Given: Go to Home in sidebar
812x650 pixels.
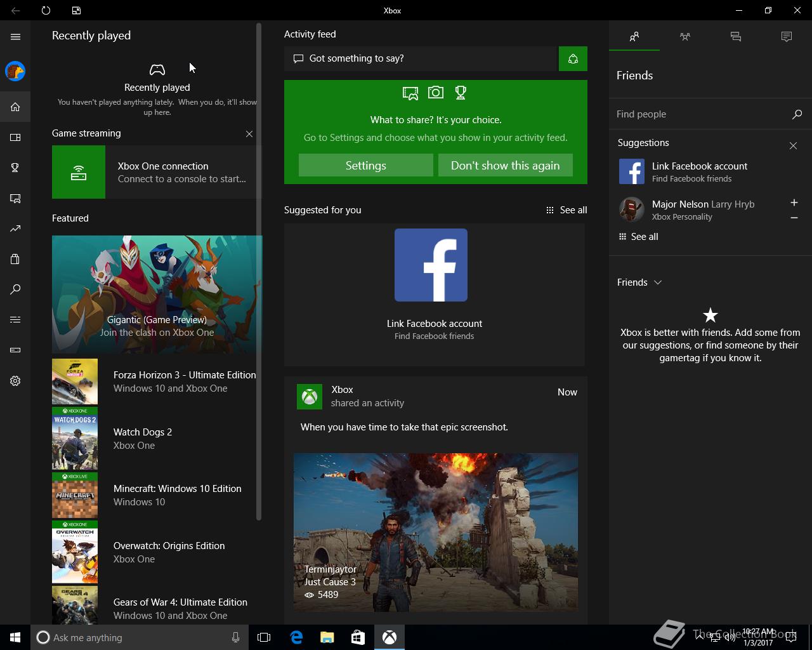Looking at the screenshot, I should click(x=15, y=107).
